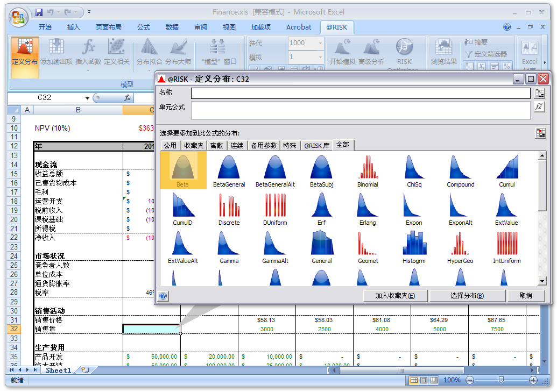Screen dimensions: 557x392
Task: Select the ChiSq distribution
Action: click(x=414, y=170)
